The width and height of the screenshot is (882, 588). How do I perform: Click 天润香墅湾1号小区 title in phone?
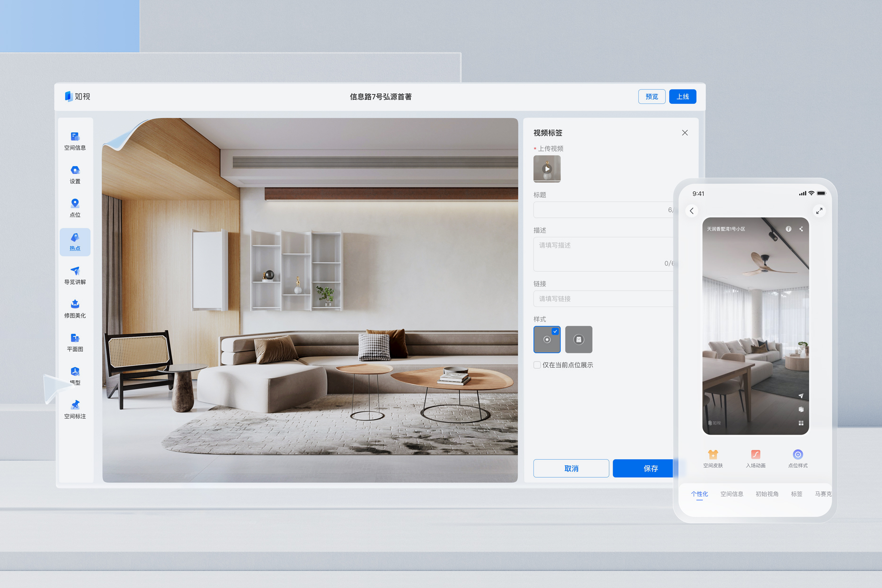[726, 229]
